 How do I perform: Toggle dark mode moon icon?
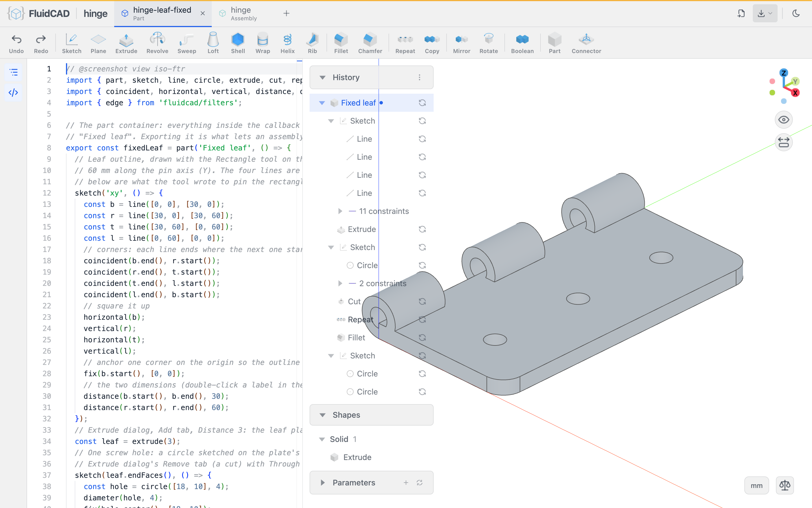click(796, 14)
